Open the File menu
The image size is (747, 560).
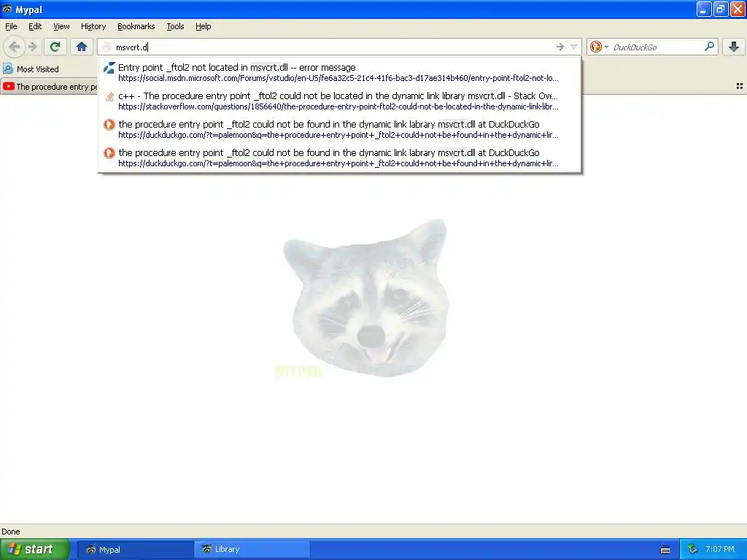11,26
